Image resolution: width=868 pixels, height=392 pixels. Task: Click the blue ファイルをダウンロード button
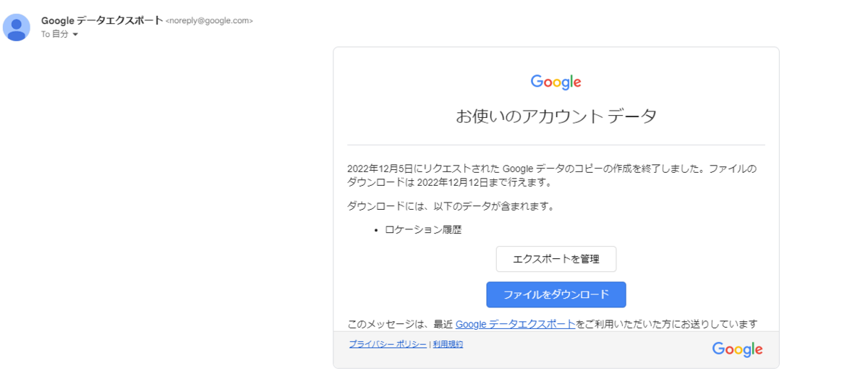pyautogui.click(x=556, y=294)
